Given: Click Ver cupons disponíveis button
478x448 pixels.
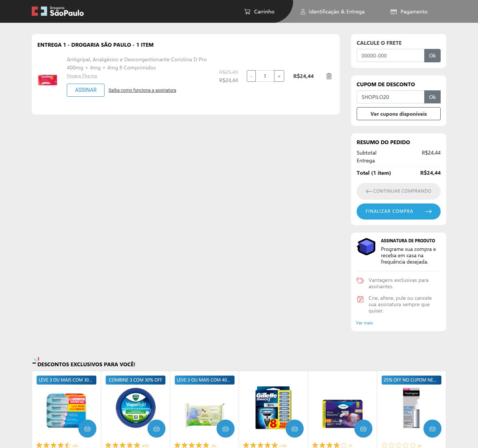Looking at the screenshot, I should click(x=398, y=114).
